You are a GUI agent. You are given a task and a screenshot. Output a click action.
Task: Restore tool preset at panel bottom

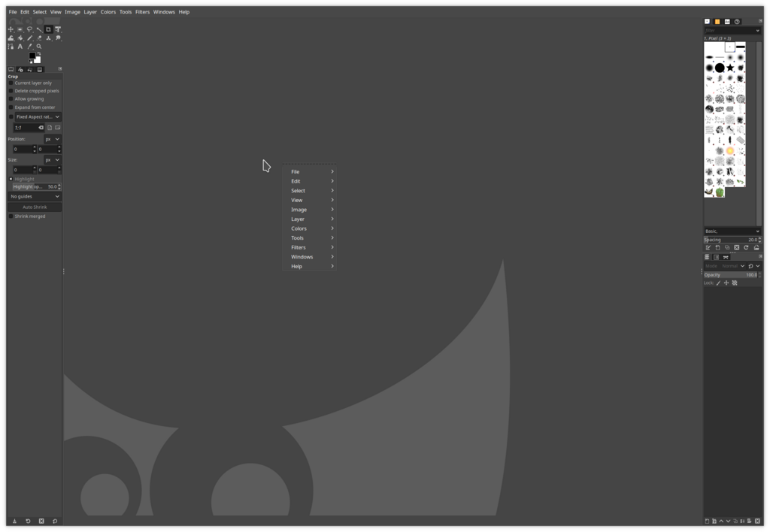(x=28, y=521)
